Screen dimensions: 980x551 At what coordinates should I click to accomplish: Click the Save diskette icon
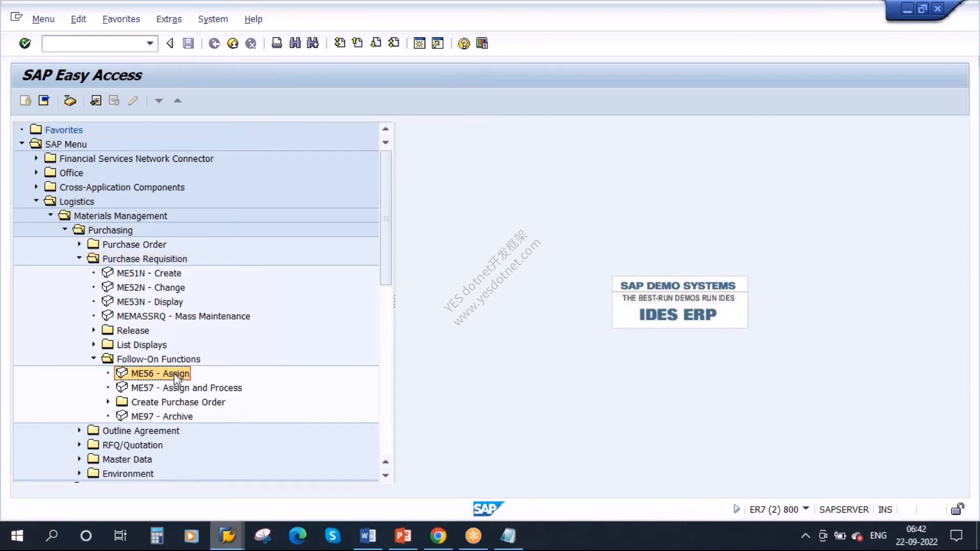(x=188, y=43)
